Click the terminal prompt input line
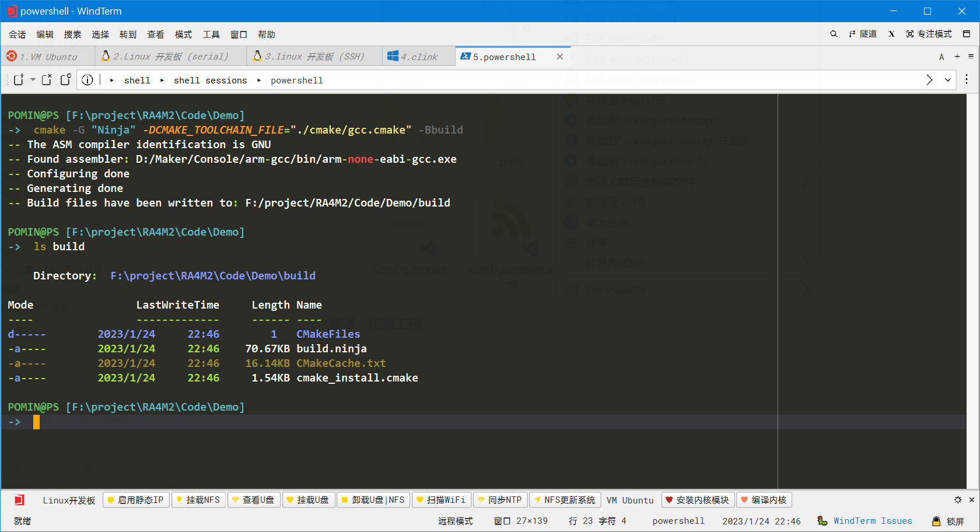 pyautogui.click(x=484, y=422)
